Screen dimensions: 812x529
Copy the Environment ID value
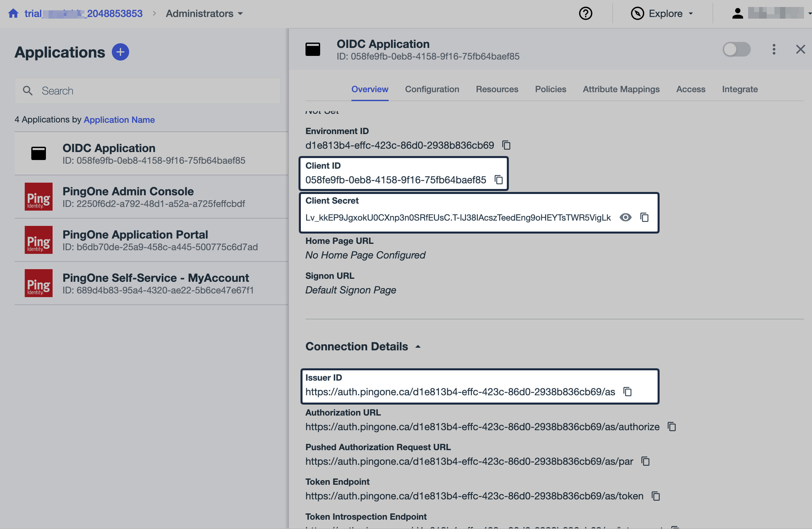coord(506,145)
